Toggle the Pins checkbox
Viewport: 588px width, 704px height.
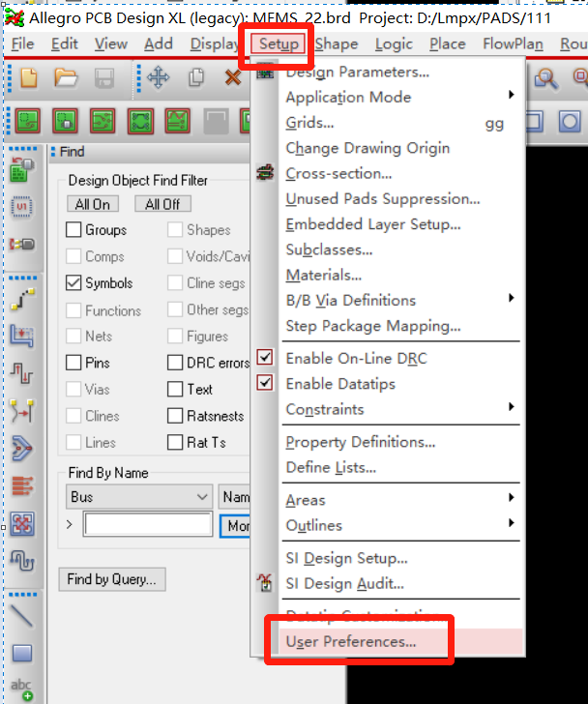tap(73, 363)
